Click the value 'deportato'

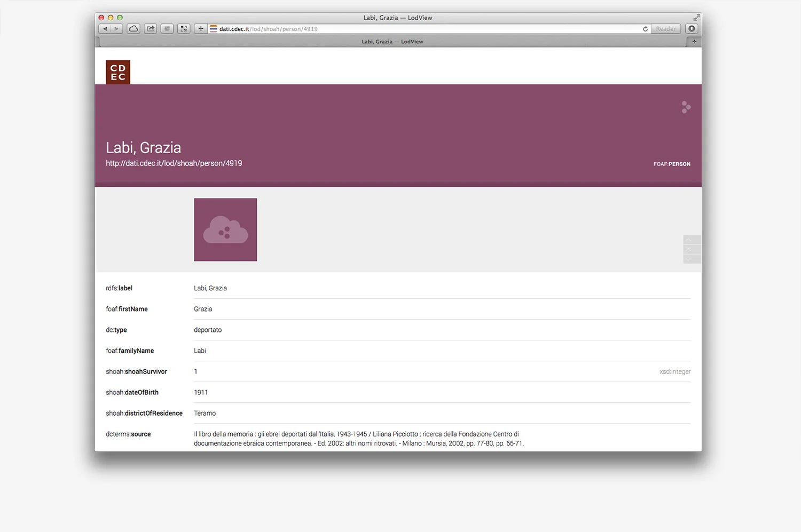[208, 330]
